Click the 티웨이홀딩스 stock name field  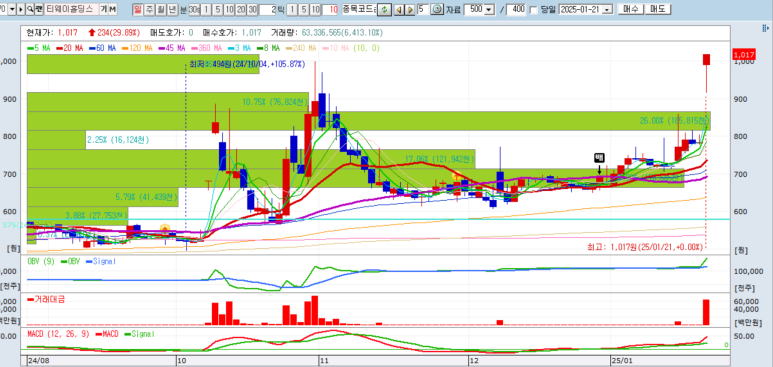(71, 9)
